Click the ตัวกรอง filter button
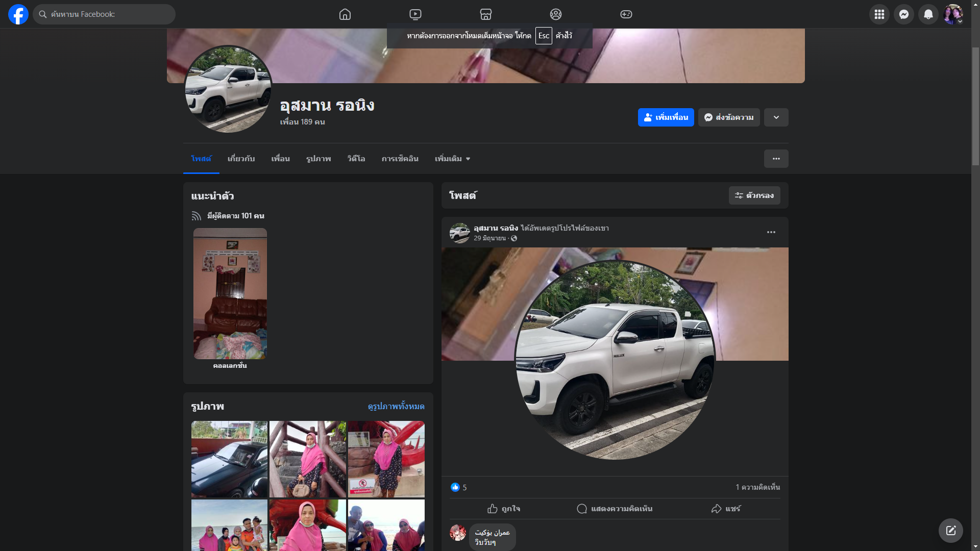The image size is (980, 551). point(754,195)
